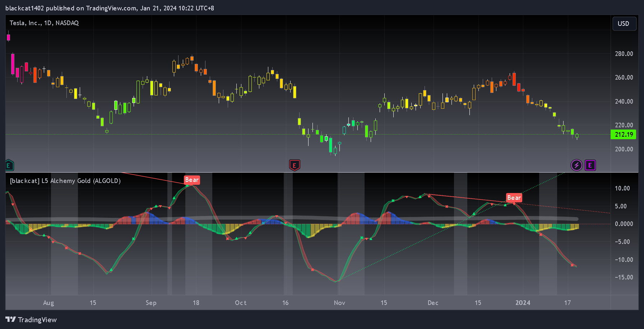This screenshot has width=644, height=329.
Task: Click the −5.00 indicator scale value
Action: (x=622, y=242)
